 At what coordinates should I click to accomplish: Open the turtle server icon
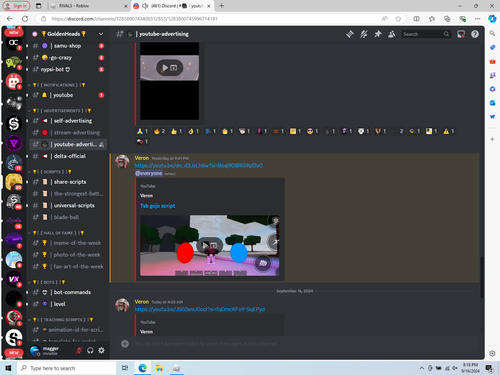pyautogui.click(x=14, y=62)
